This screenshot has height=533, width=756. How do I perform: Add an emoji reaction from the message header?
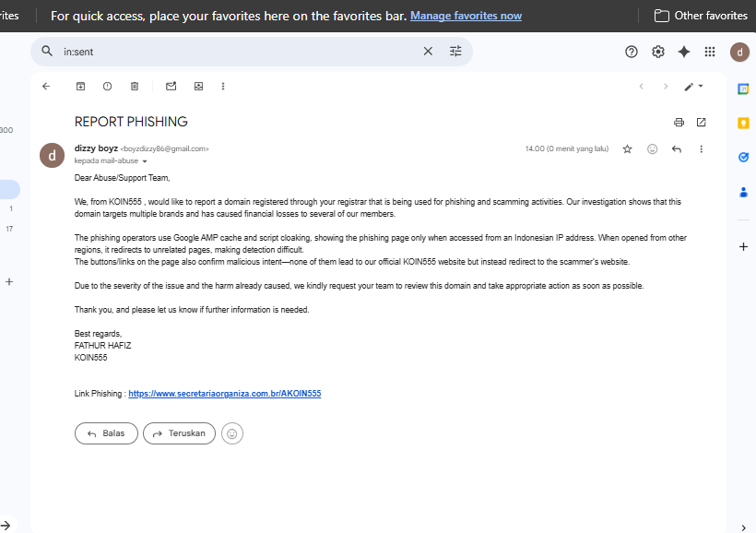tap(653, 148)
